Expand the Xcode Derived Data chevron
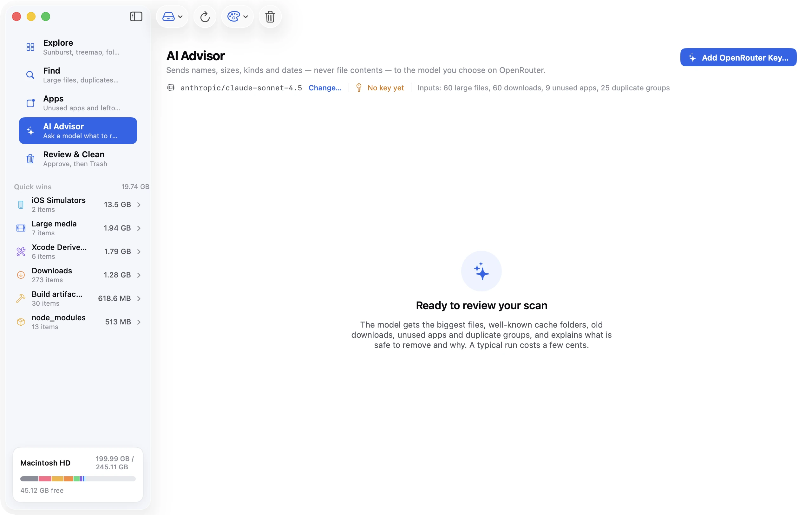This screenshot has width=812, height=515. pyautogui.click(x=139, y=252)
